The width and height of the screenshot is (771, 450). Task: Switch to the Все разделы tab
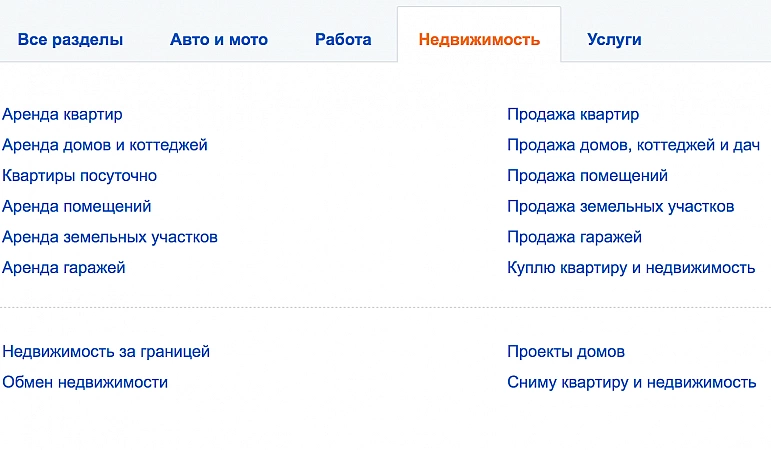70,40
